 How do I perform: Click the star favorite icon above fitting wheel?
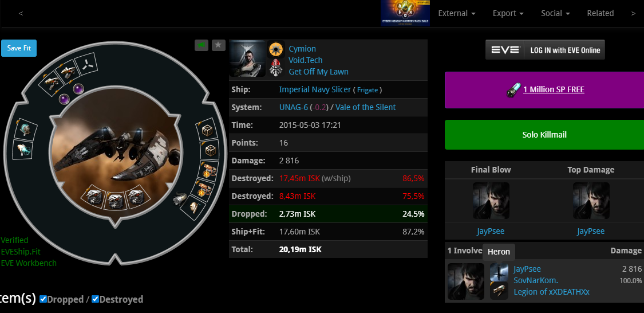pyautogui.click(x=219, y=45)
